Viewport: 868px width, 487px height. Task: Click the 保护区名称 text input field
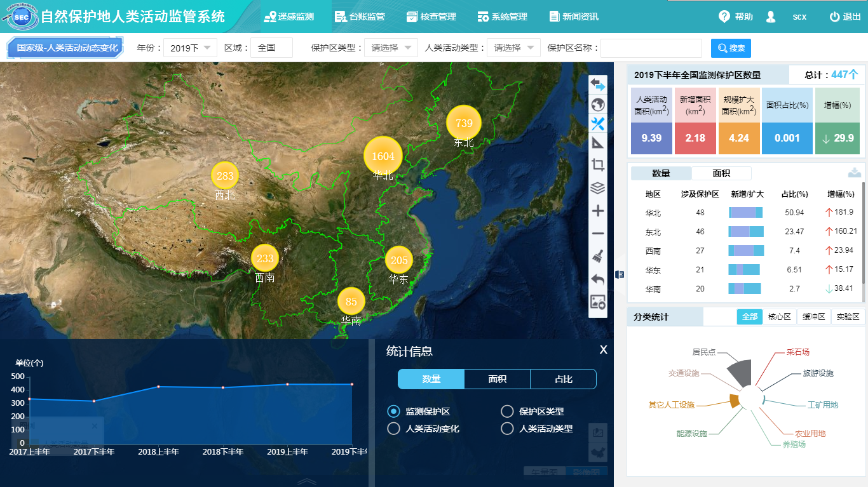pos(651,48)
